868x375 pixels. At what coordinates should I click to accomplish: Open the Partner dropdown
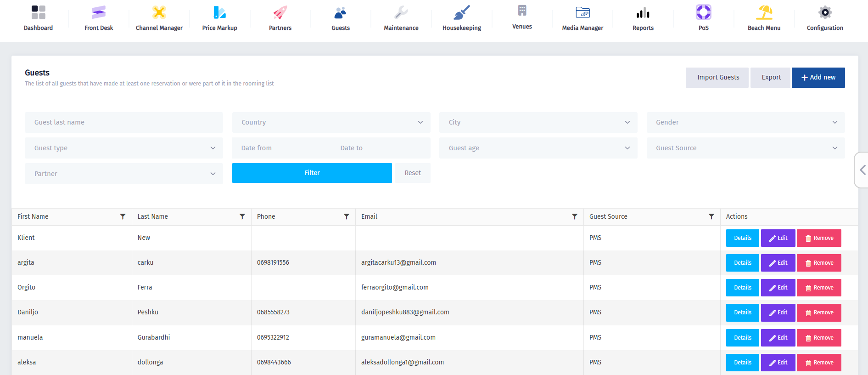pos(124,174)
